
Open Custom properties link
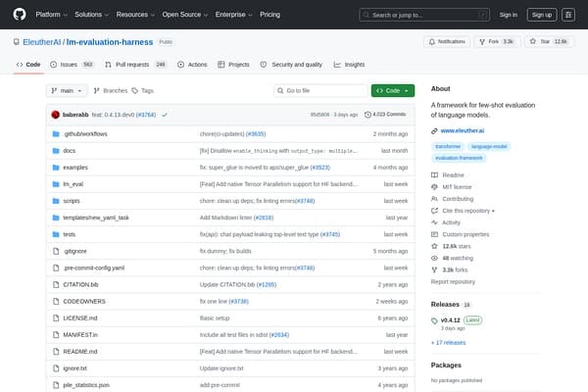(x=461, y=234)
